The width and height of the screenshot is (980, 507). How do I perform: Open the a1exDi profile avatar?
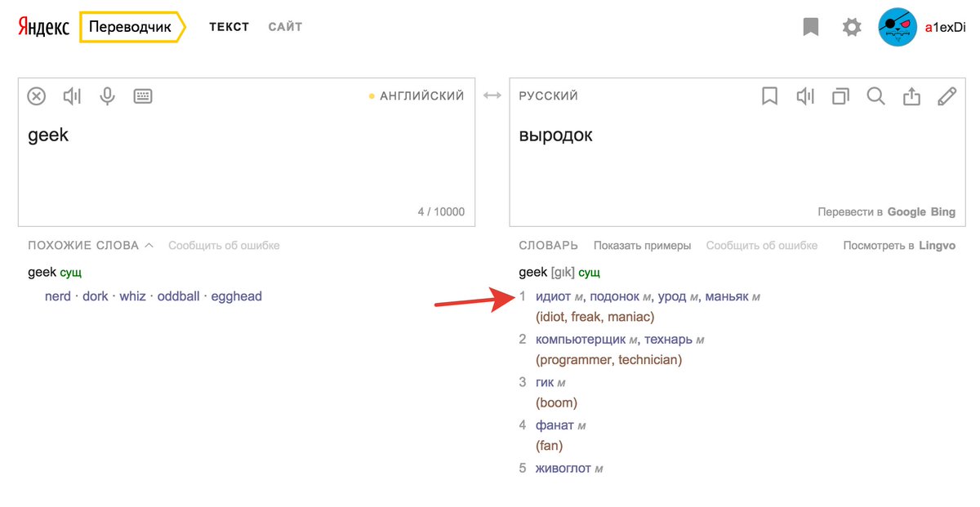(x=898, y=27)
